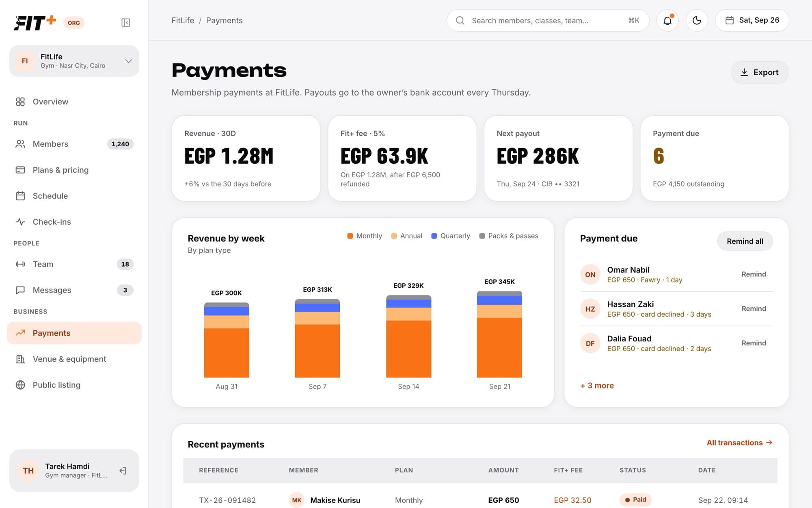Image resolution: width=812 pixels, height=508 pixels.
Task: Log out using the sign-out icon
Action: (x=123, y=471)
